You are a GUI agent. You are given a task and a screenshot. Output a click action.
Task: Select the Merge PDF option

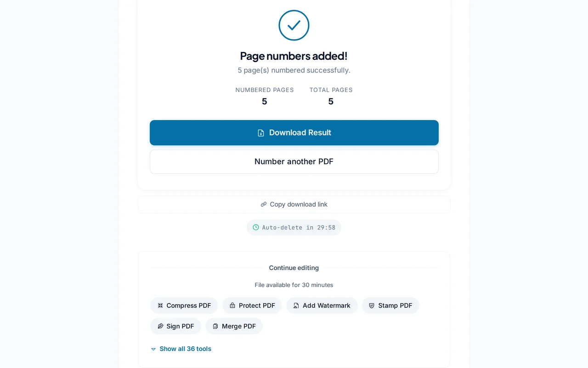click(x=234, y=326)
